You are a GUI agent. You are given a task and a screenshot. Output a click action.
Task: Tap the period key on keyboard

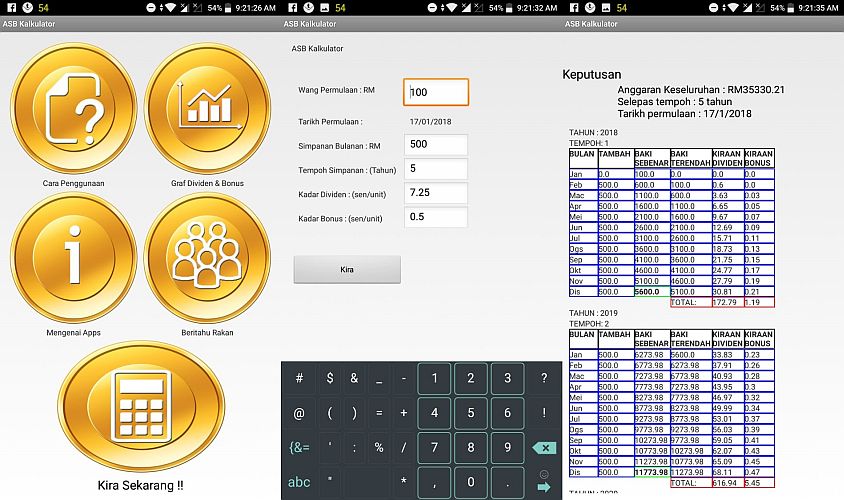tap(507, 482)
